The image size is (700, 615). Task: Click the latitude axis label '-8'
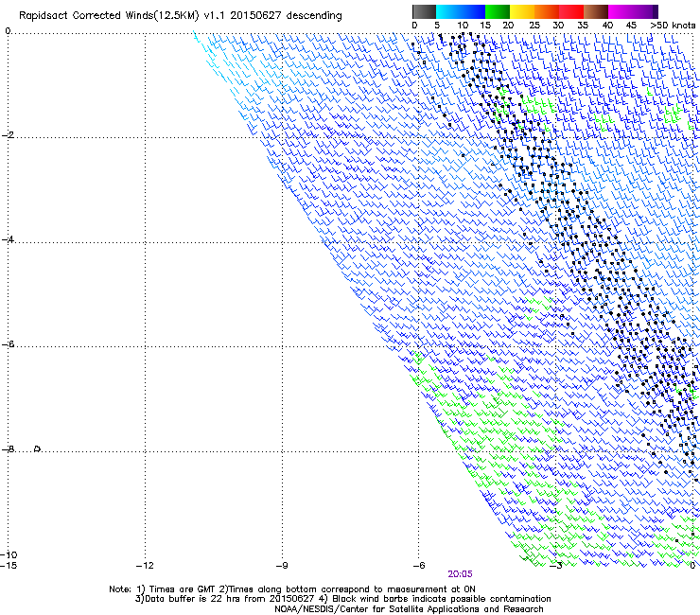(8, 448)
